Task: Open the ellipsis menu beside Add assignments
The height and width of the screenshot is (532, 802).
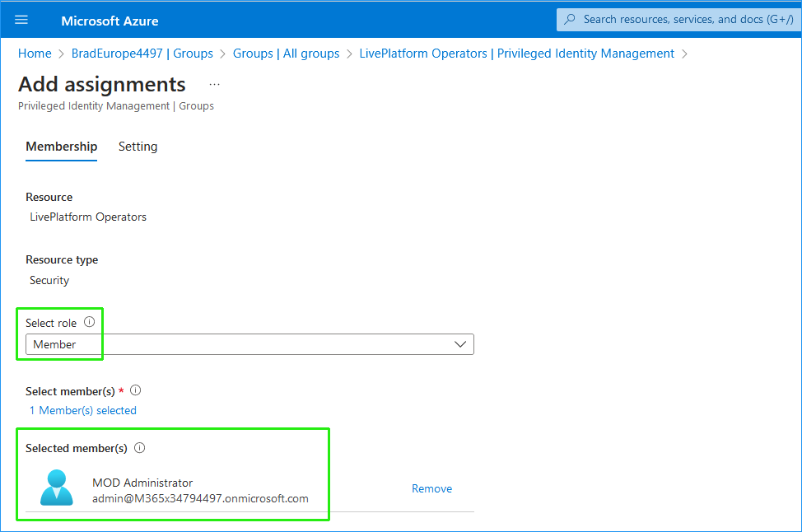Action: click(x=214, y=84)
